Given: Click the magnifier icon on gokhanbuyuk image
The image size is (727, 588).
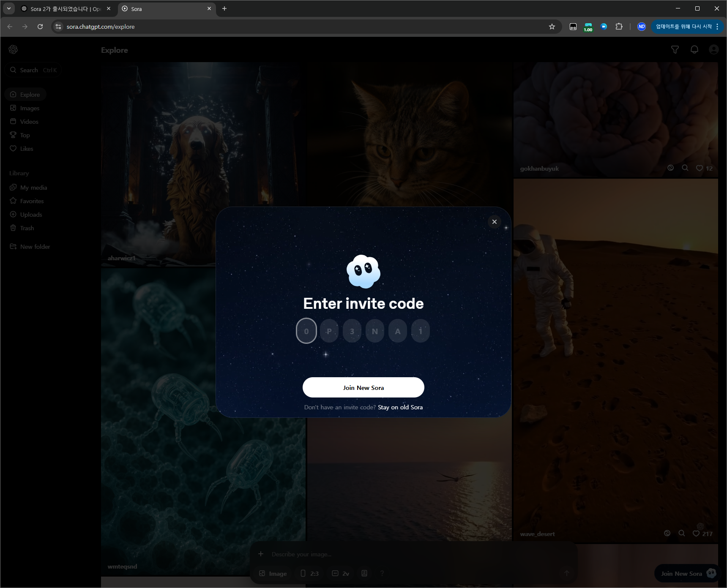Looking at the screenshot, I should (x=685, y=168).
